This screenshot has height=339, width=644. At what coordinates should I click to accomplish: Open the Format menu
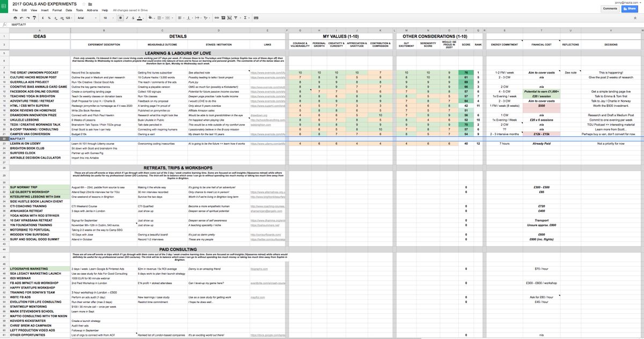tap(57, 10)
